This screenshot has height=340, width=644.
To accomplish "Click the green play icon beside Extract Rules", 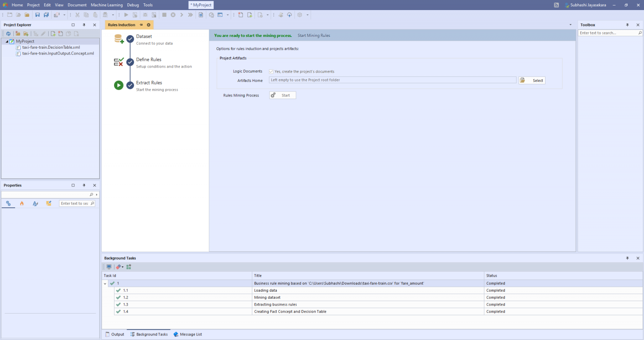I will [x=119, y=85].
